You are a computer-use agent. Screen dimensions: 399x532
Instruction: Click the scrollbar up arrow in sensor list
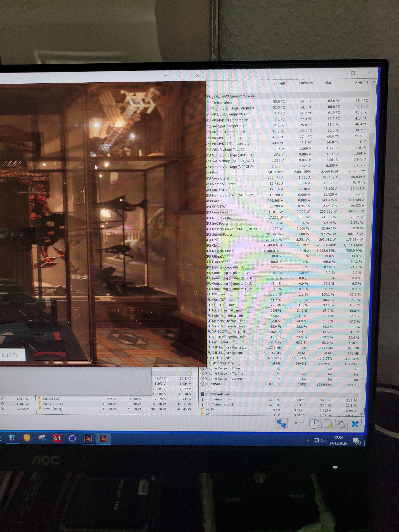[x=374, y=82]
